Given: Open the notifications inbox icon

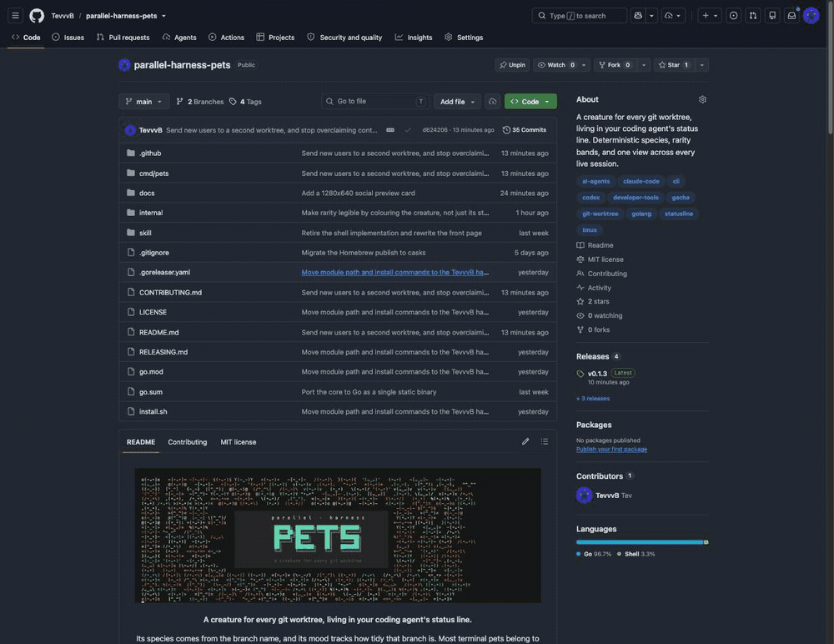Looking at the screenshot, I should pos(791,16).
